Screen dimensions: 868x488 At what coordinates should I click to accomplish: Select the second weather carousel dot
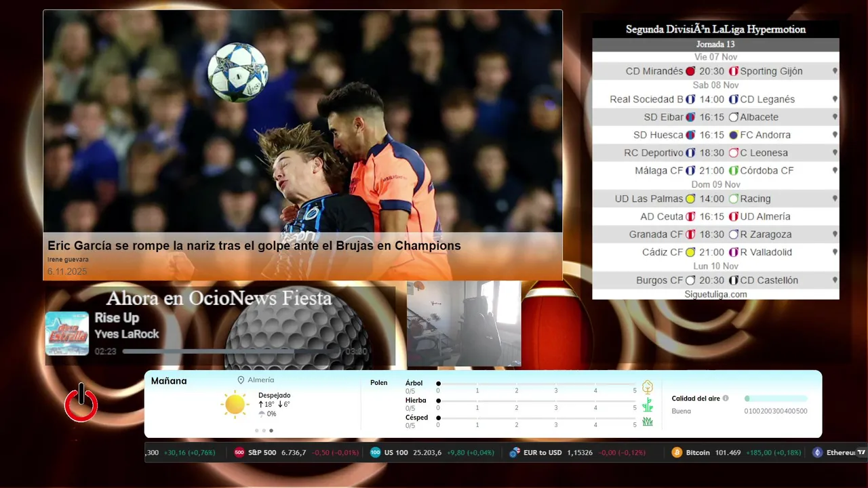(264, 430)
